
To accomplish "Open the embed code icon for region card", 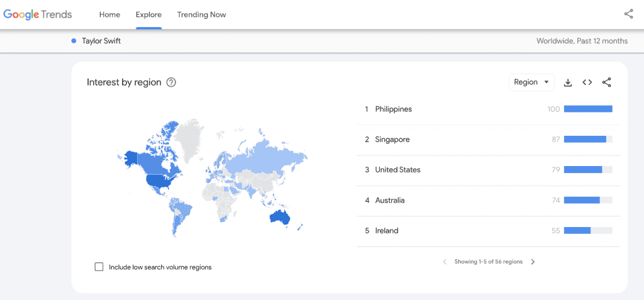I will pos(587,82).
